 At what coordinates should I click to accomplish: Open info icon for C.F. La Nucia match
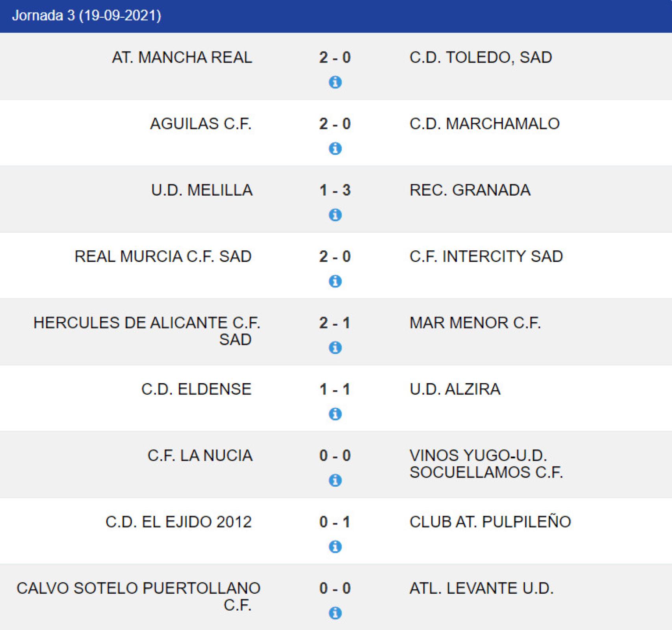click(x=335, y=480)
